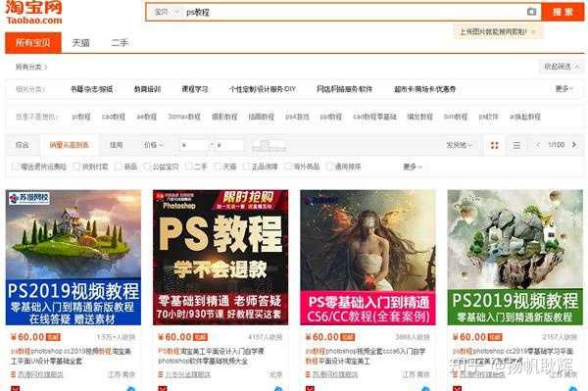Check 天猫 filter checkbox in filter row
The image size is (588, 391).
pos(218,167)
